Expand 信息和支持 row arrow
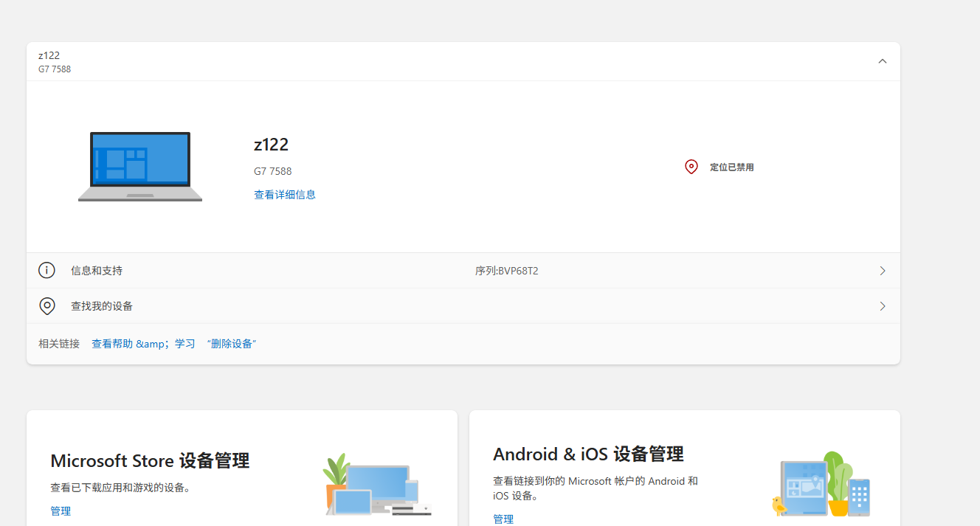This screenshot has width=980, height=526. pos(883,271)
